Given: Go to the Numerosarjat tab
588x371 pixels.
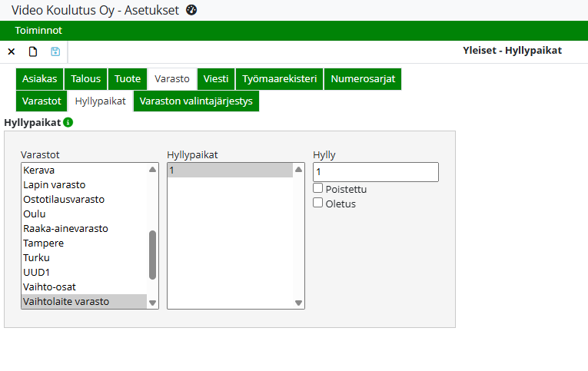Looking at the screenshot, I should pos(362,79).
